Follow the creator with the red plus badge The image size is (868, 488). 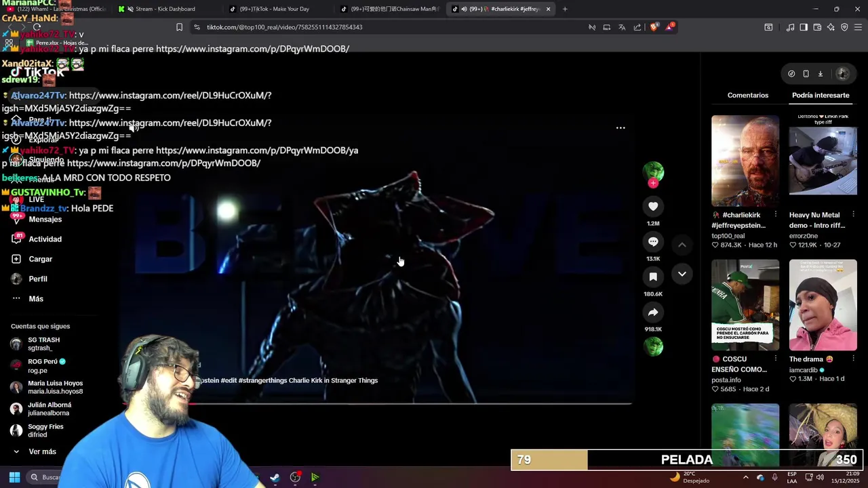pyautogui.click(x=653, y=183)
